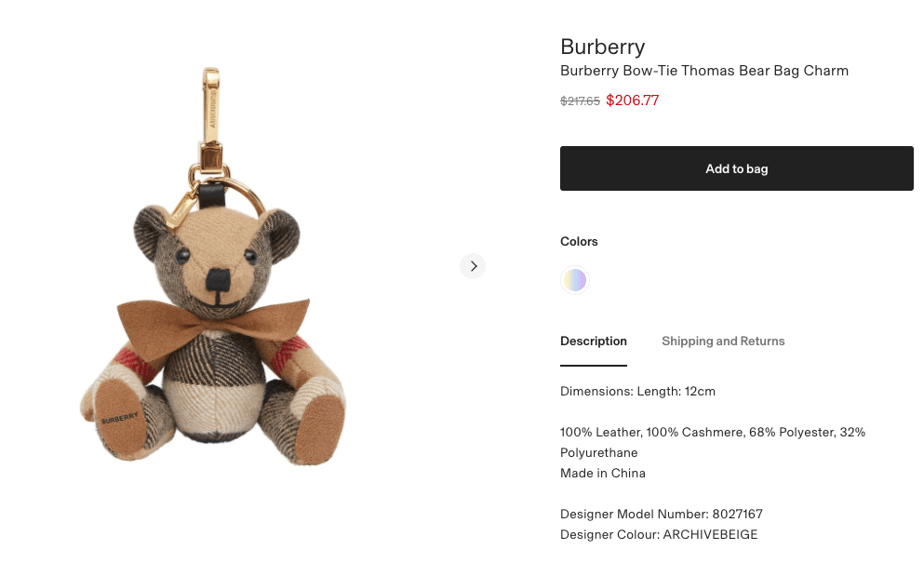Add the Thomas Bear charm to bag

pyautogui.click(x=737, y=168)
